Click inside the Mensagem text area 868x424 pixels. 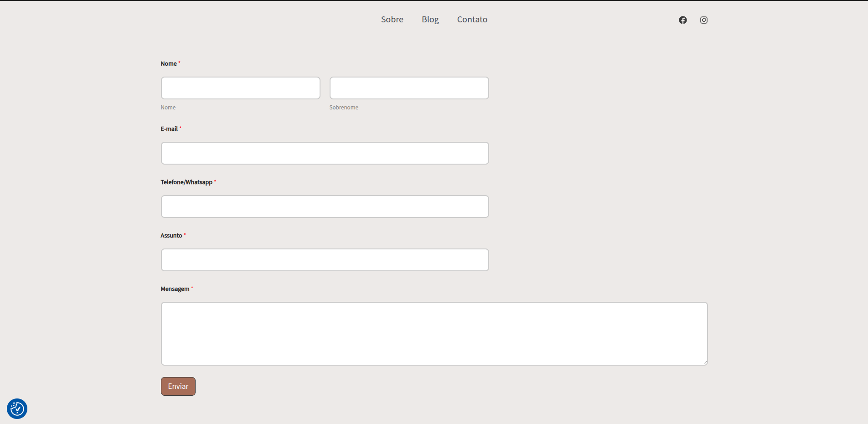pos(434,333)
